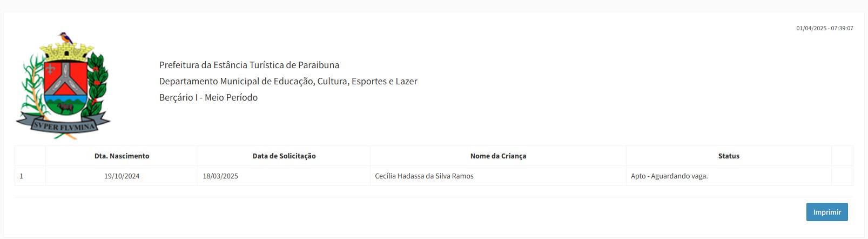Image resolution: width=868 pixels, height=239 pixels.
Task: Click the empty first column header cell
Action: pyautogui.click(x=30, y=156)
